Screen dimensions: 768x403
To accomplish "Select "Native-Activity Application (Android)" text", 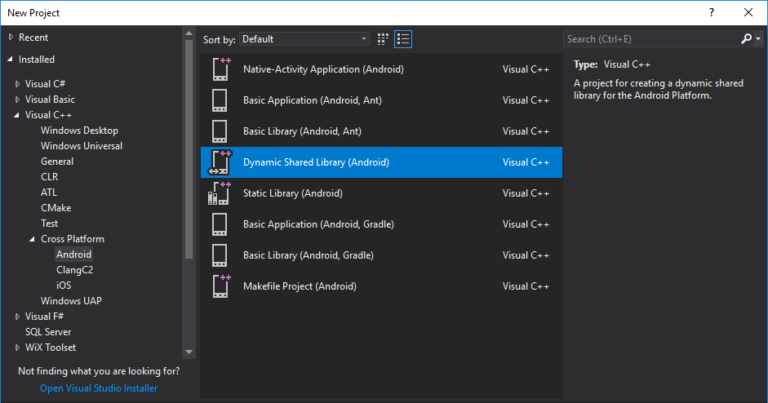I will click(323, 69).
